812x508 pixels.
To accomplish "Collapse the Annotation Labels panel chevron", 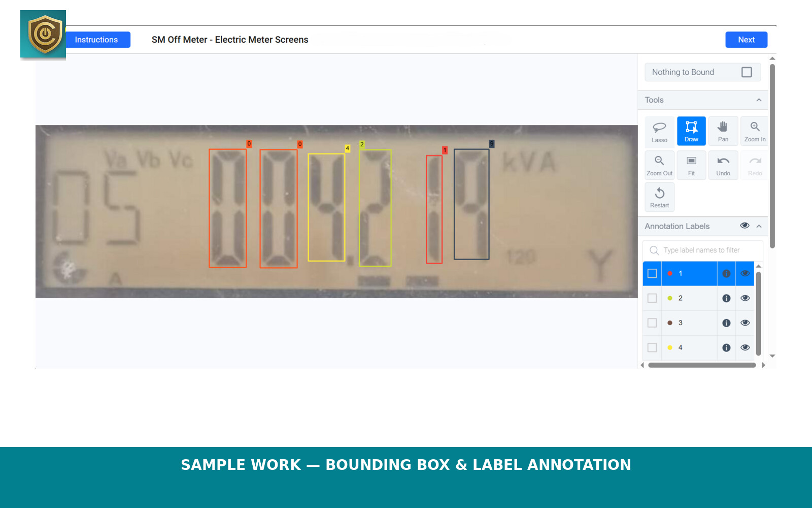I will point(759,226).
